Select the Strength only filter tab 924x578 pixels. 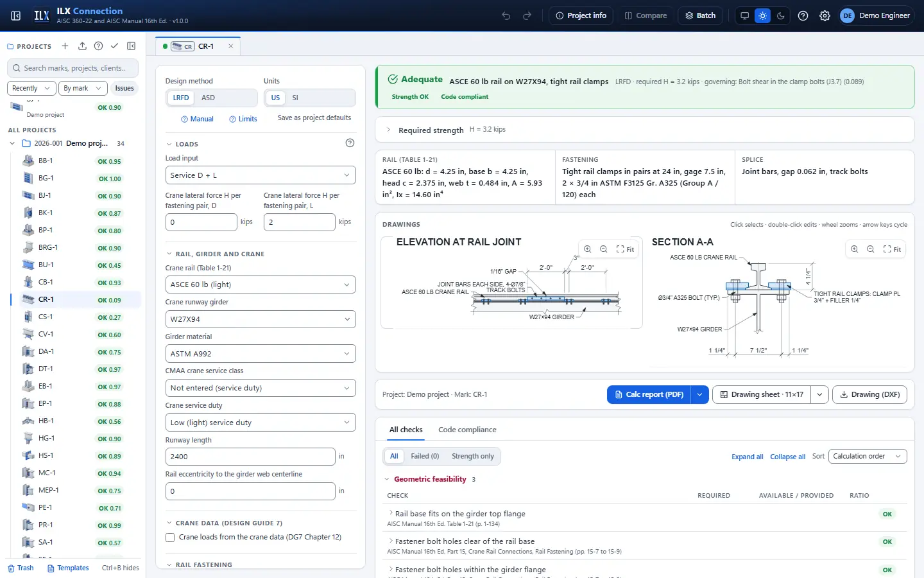pyautogui.click(x=473, y=457)
